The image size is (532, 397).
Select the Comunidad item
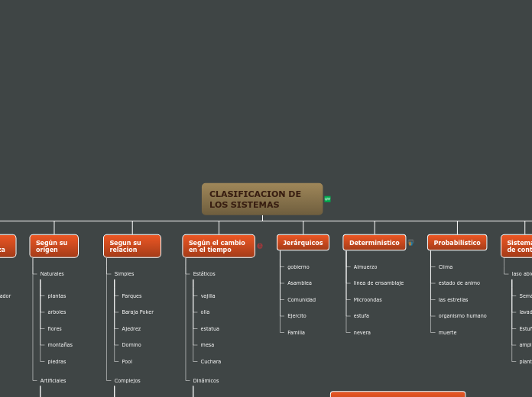(302, 300)
